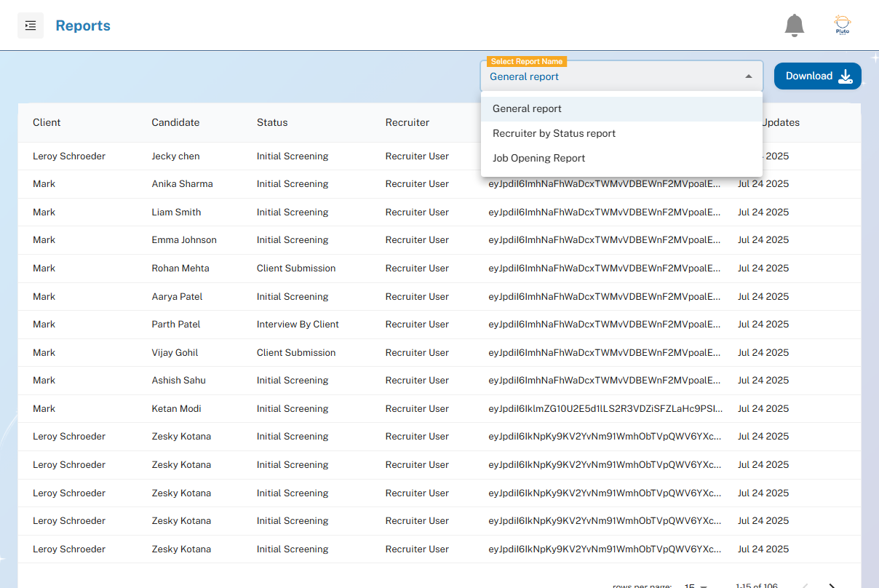Click Jul 24 2025 in Ashish Sahu's row
The height and width of the screenshot is (588, 879).
click(763, 381)
